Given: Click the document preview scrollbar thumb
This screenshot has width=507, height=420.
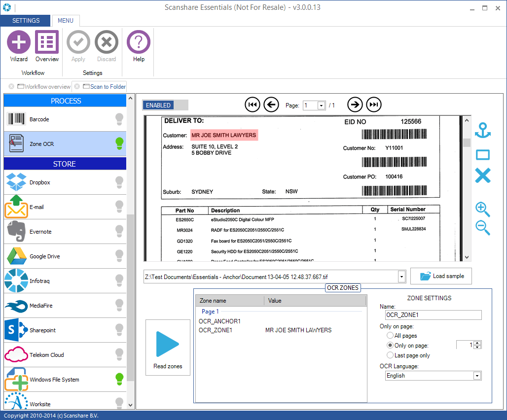Looking at the screenshot, I should (x=467, y=142).
